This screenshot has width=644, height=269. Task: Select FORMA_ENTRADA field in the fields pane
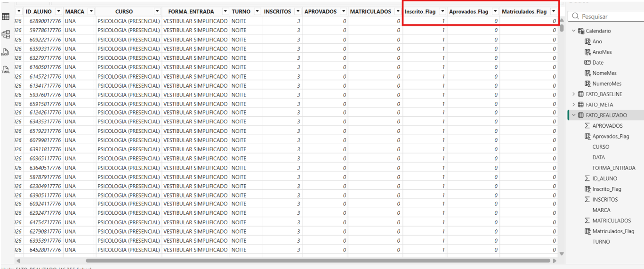(x=614, y=168)
